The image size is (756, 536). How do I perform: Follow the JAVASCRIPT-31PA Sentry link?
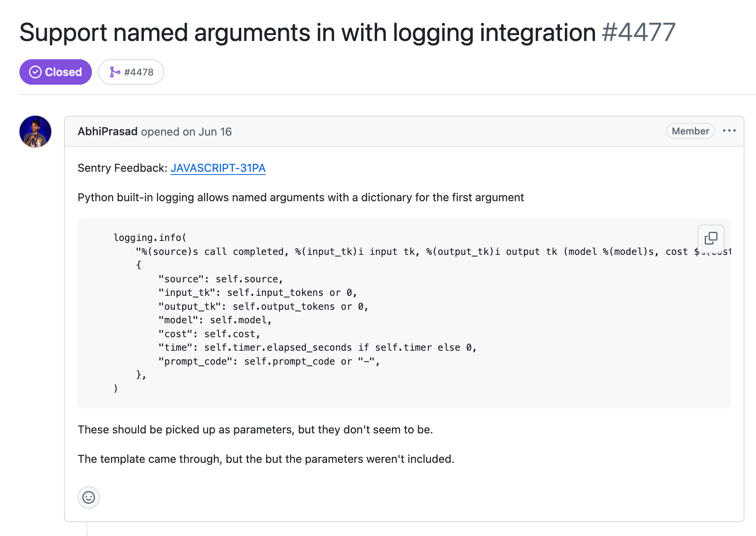(218, 168)
